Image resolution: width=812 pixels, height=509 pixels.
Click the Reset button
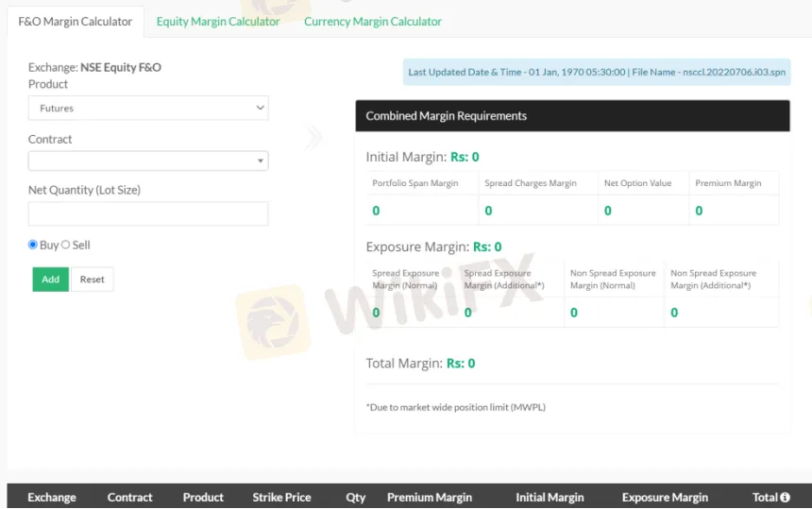[93, 280]
